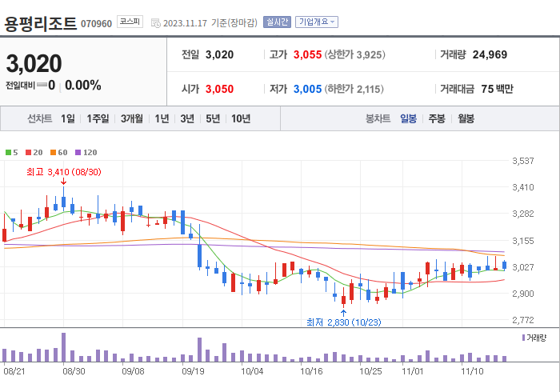
Task: Click the 0.00% change rate
Action: (83, 86)
